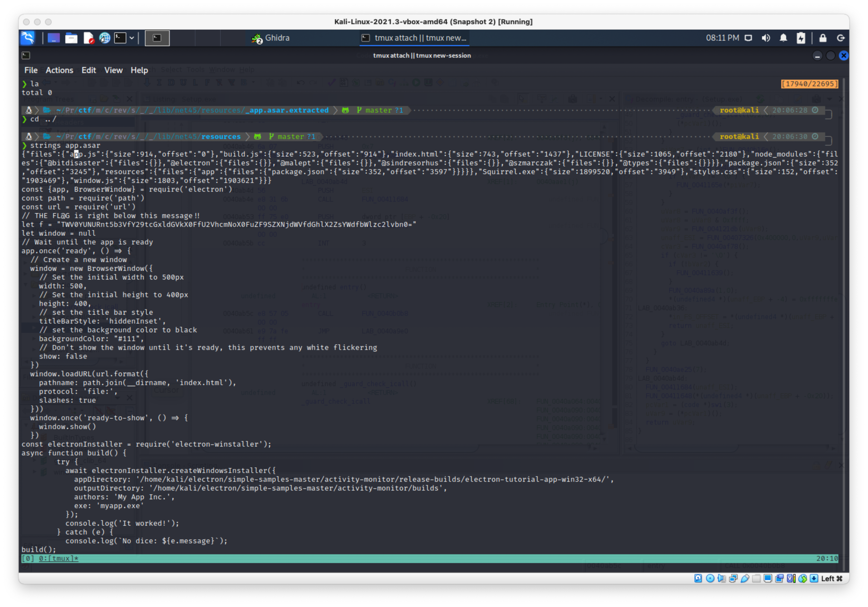Click the 'total 0' output line
The height and width of the screenshot is (607, 868).
[37, 92]
